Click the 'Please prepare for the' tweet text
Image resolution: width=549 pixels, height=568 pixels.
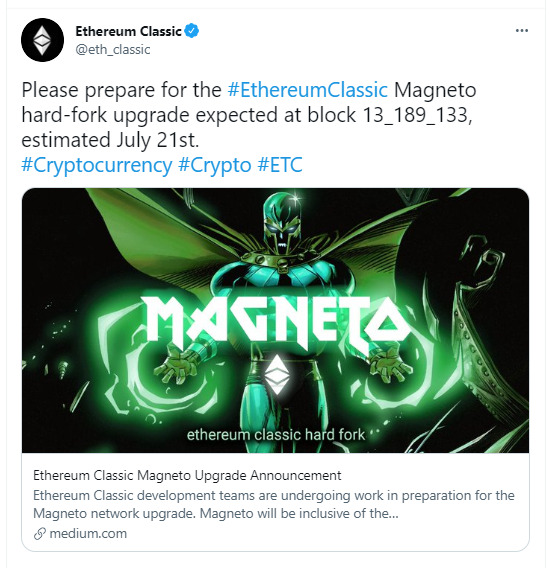coord(122,90)
